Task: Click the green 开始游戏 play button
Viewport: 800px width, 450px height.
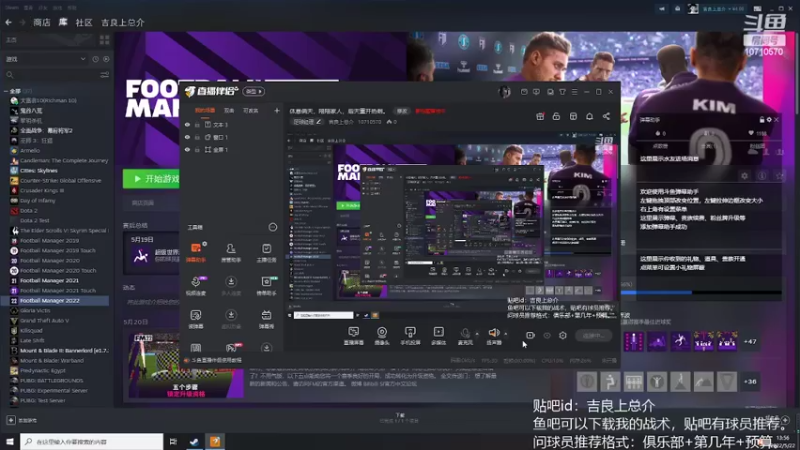Action: 151,179
